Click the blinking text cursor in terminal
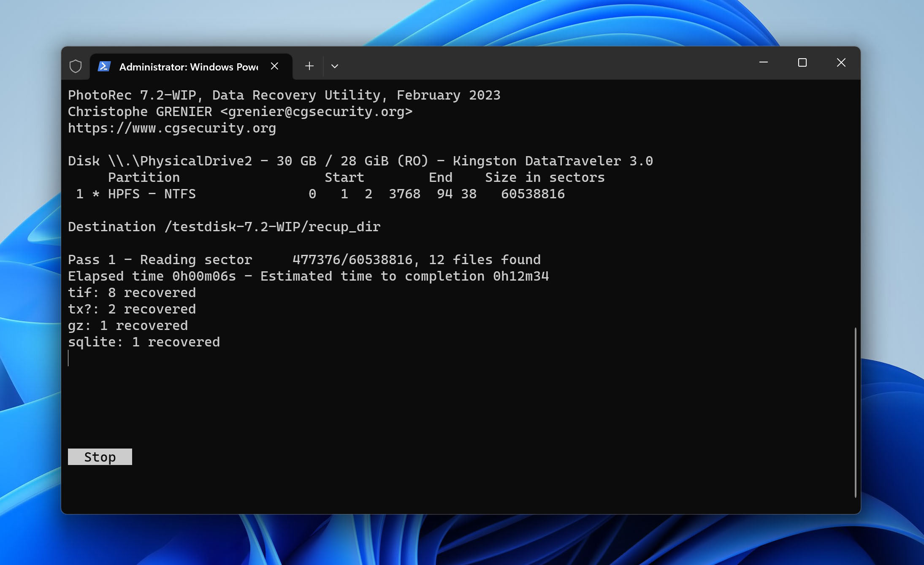Viewport: 924px width, 565px height. coord(68,358)
